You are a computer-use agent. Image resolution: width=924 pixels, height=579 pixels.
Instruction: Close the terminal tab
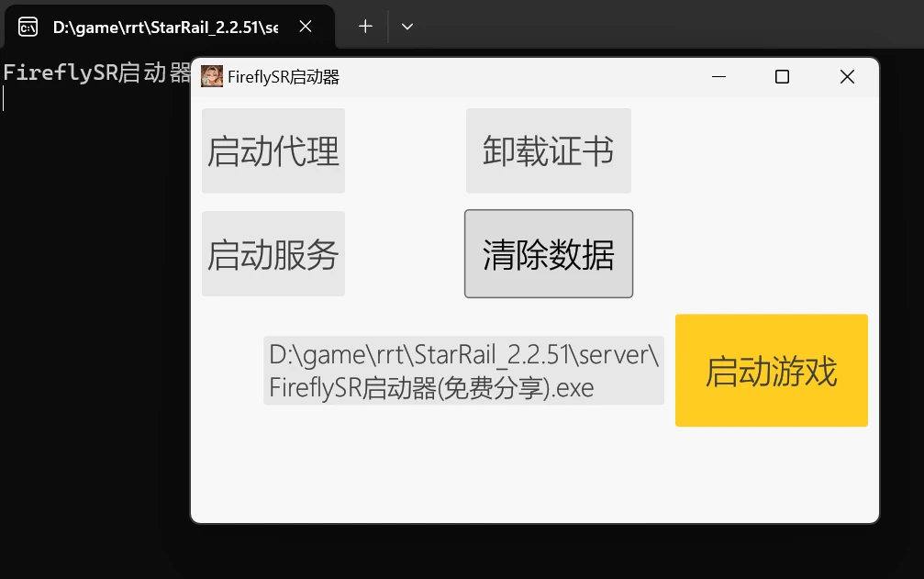[x=306, y=27]
